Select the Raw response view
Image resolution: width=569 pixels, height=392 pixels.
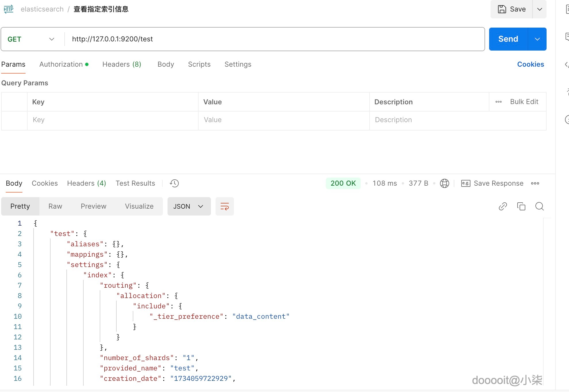pos(55,206)
